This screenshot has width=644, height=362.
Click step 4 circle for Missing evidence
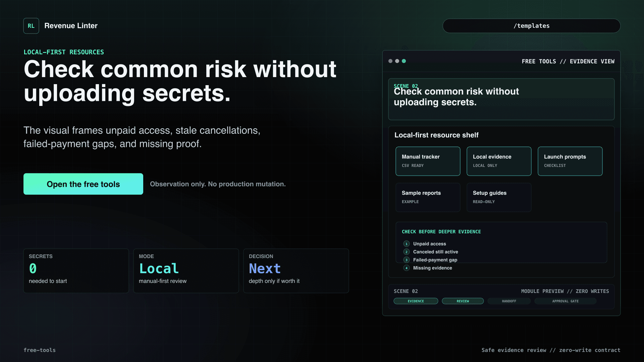coord(407,268)
